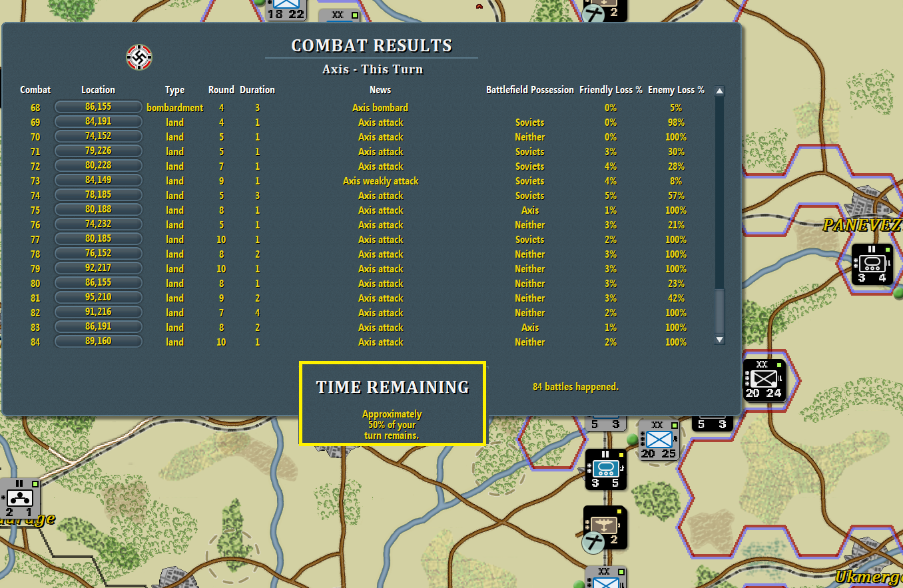The image size is (903, 588).
Task: Select the gray infantry division counter 20 25
Action: [659, 440]
